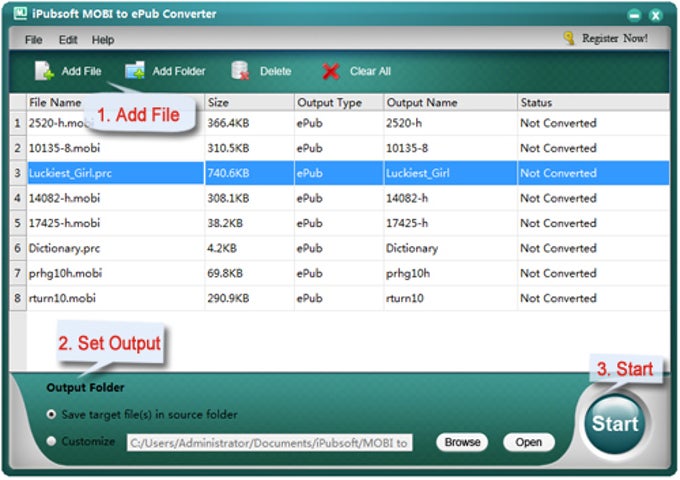Screen dimensions: 680x480
Task: Sort by the Size column header
Action: (x=249, y=102)
